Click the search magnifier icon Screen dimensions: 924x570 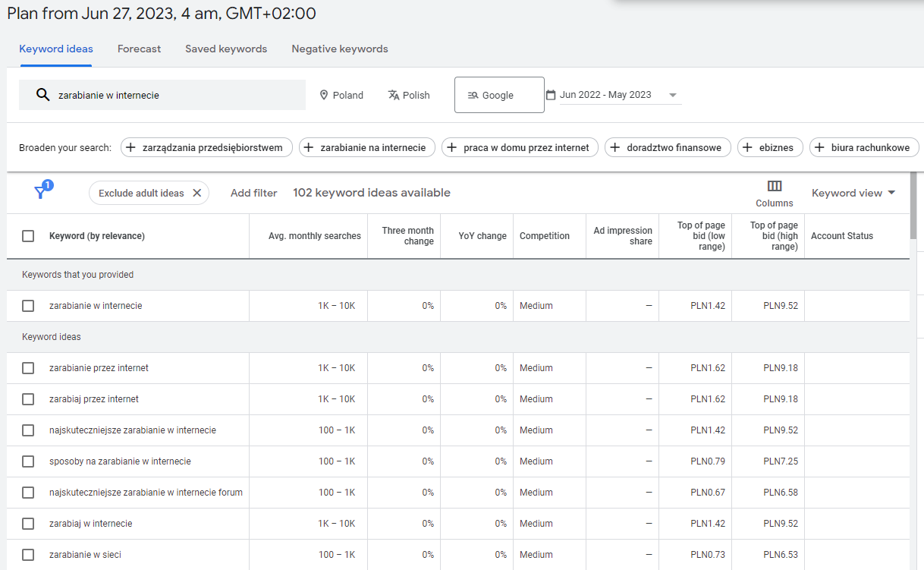tap(43, 95)
